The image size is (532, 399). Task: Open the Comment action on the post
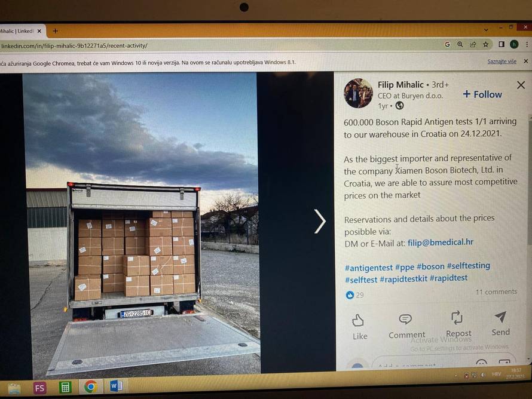[406, 326]
